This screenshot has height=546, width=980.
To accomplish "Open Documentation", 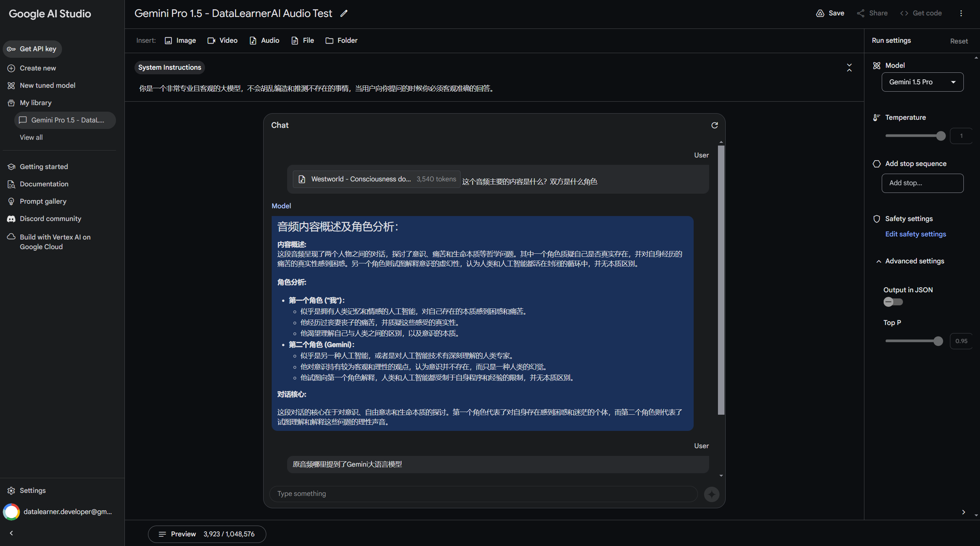I will (x=38, y=184).
